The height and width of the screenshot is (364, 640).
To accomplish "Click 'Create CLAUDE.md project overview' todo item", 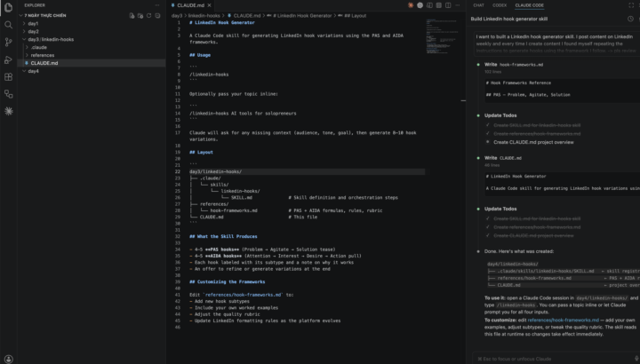I will point(533,142).
